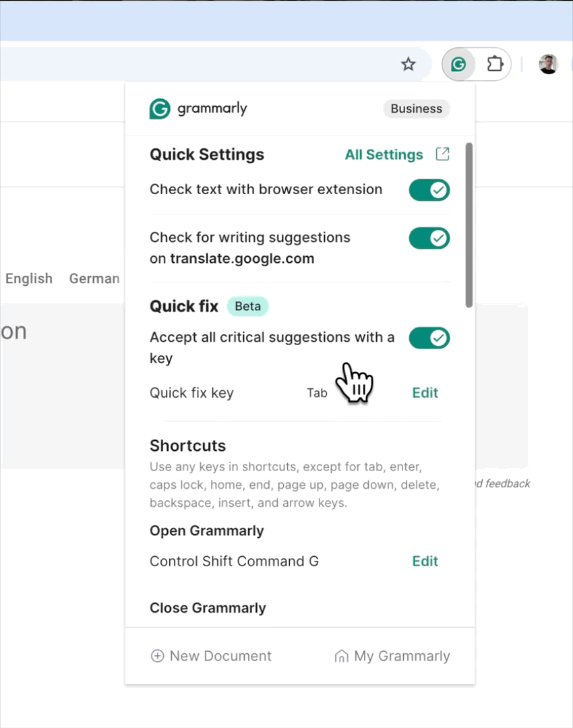Click the browser extensions puzzle icon
This screenshot has height=728, width=573.
tap(495, 64)
